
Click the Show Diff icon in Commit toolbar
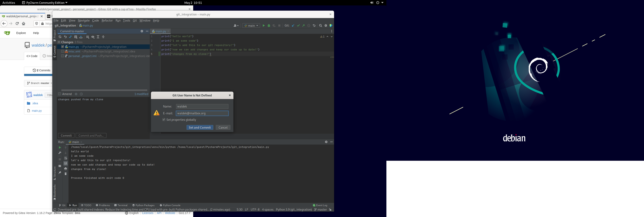click(x=70, y=37)
